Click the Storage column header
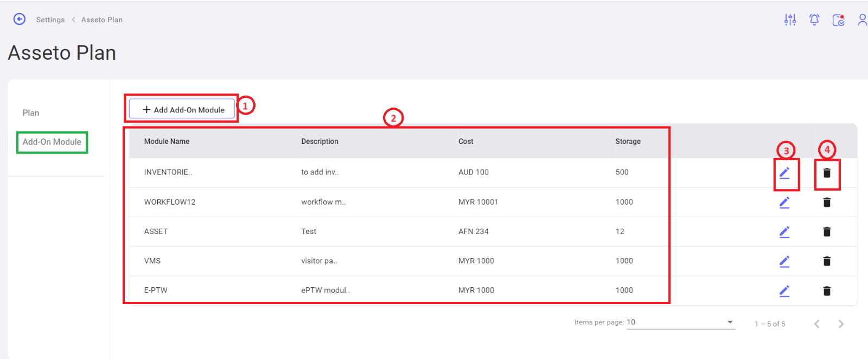The height and width of the screenshot is (359, 868). tap(628, 141)
